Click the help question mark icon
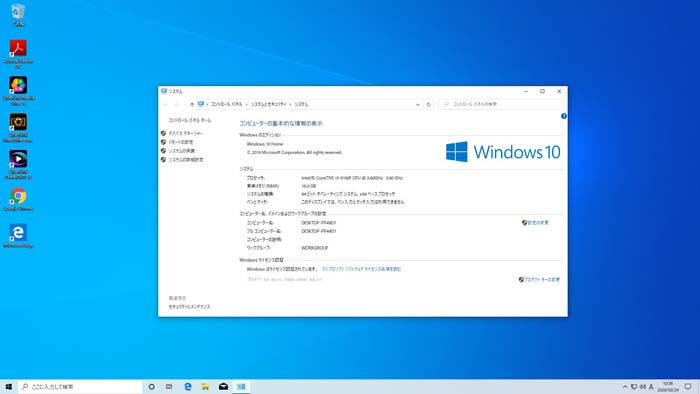The image size is (700, 394). 563,116
